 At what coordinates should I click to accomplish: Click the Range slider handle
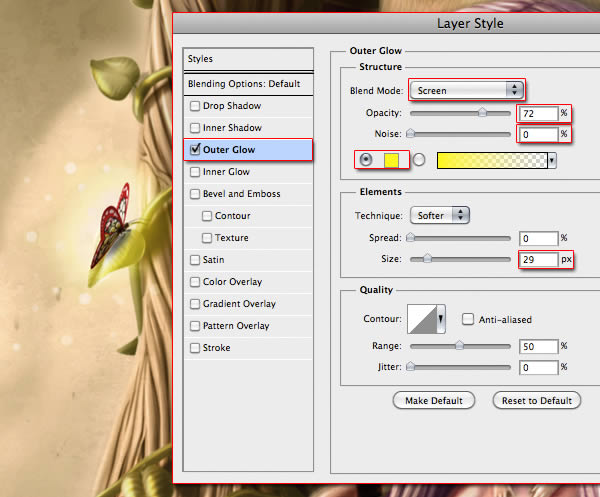[459, 345]
